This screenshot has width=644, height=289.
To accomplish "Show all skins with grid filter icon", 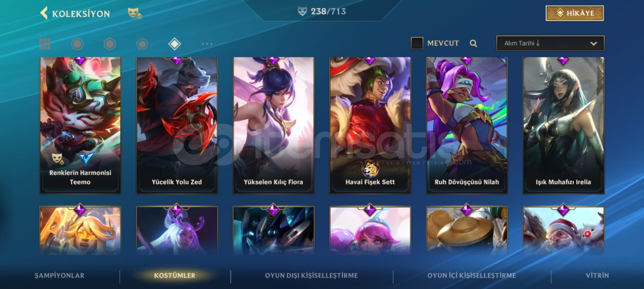I will coord(45,44).
